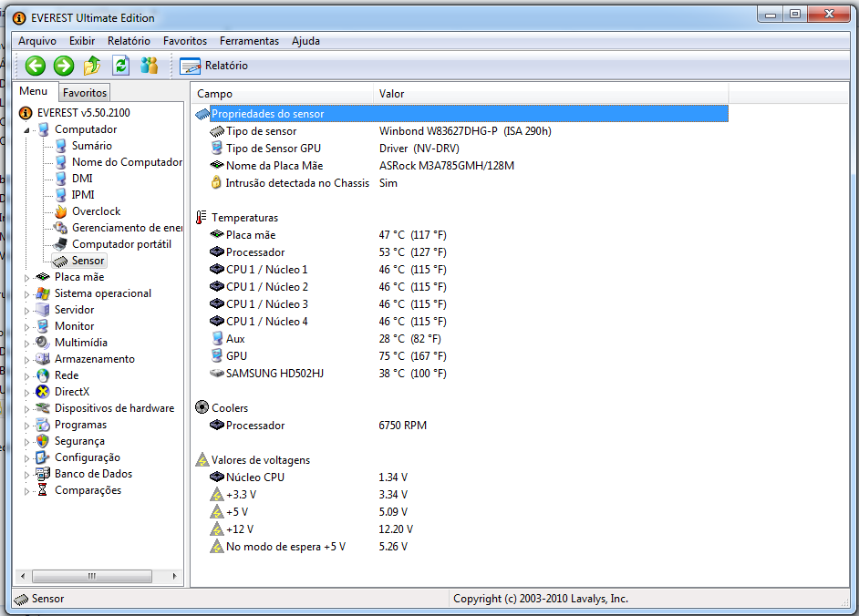859x616 pixels.
Task: Click the green Forward arrow icon
Action: (64, 66)
